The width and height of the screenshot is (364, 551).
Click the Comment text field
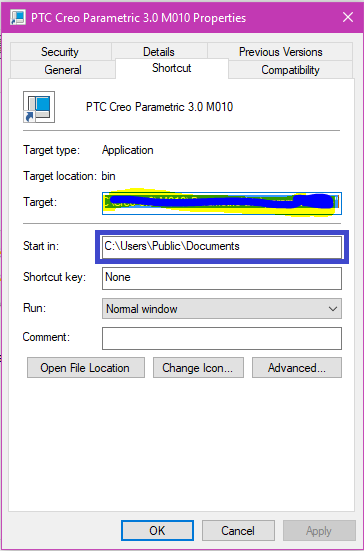[x=222, y=338]
